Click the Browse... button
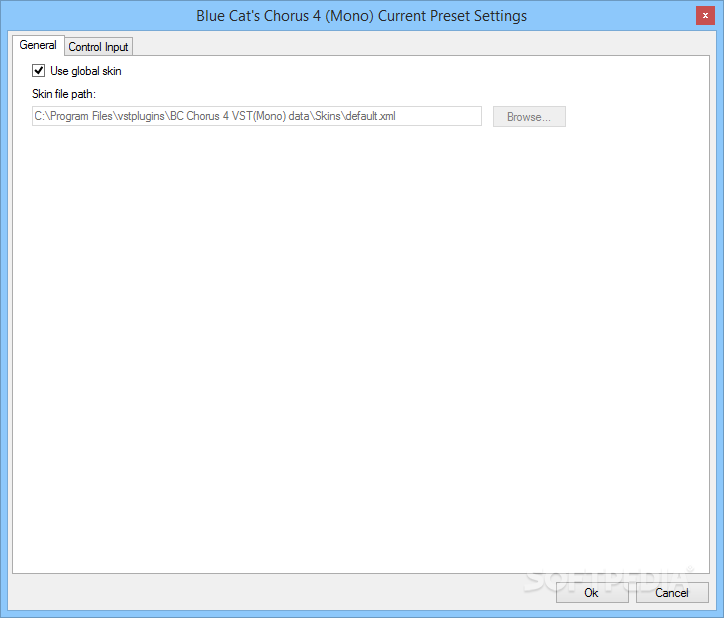The height and width of the screenshot is (618, 724). coord(529,117)
